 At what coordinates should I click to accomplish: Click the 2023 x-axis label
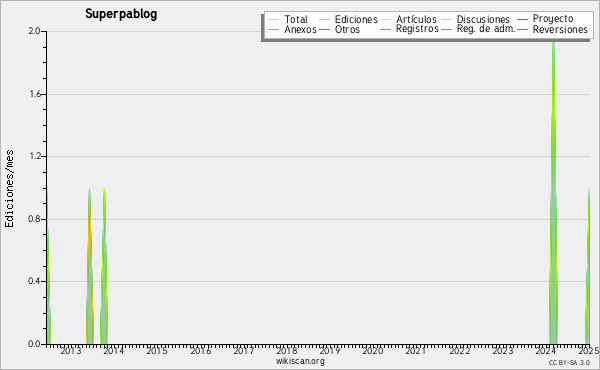pyautogui.click(x=502, y=351)
